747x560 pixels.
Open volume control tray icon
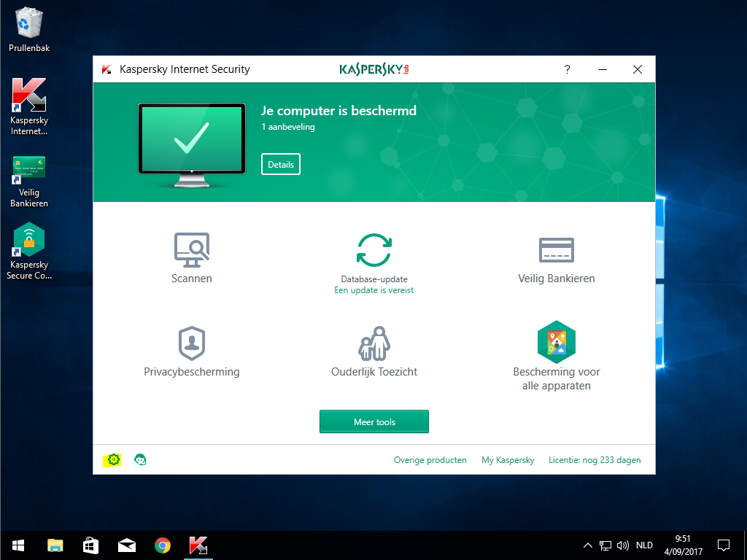(623, 545)
